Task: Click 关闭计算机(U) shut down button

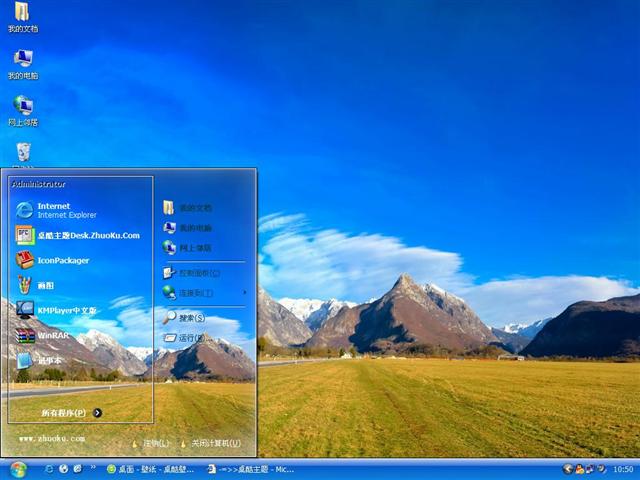Action: [211, 443]
